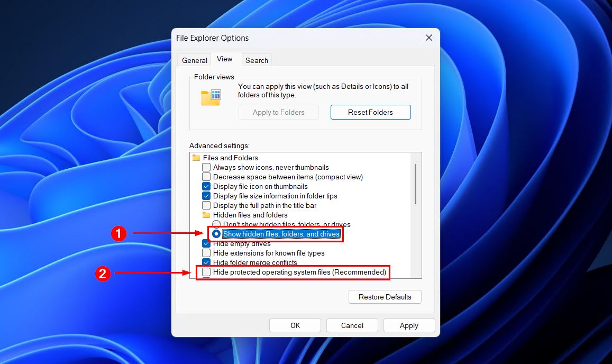Image resolution: width=612 pixels, height=364 pixels.
Task: Enable Display the full path in the title bar
Action: coord(206,205)
